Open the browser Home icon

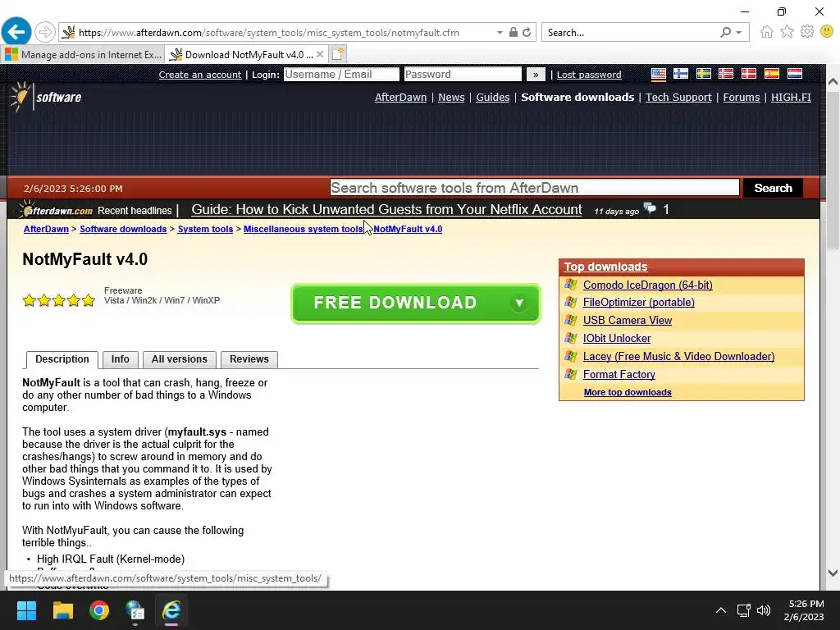coord(767,32)
